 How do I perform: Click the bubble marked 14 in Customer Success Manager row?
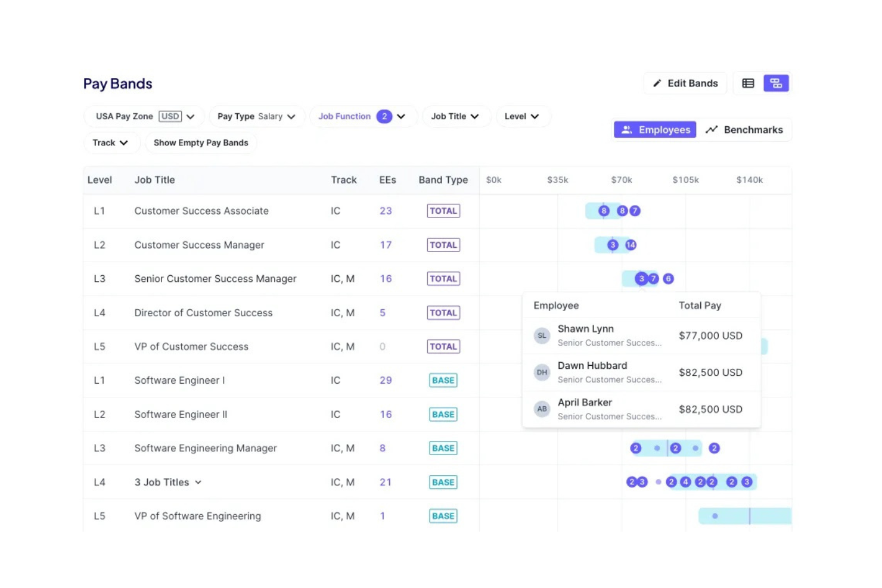[x=631, y=245]
